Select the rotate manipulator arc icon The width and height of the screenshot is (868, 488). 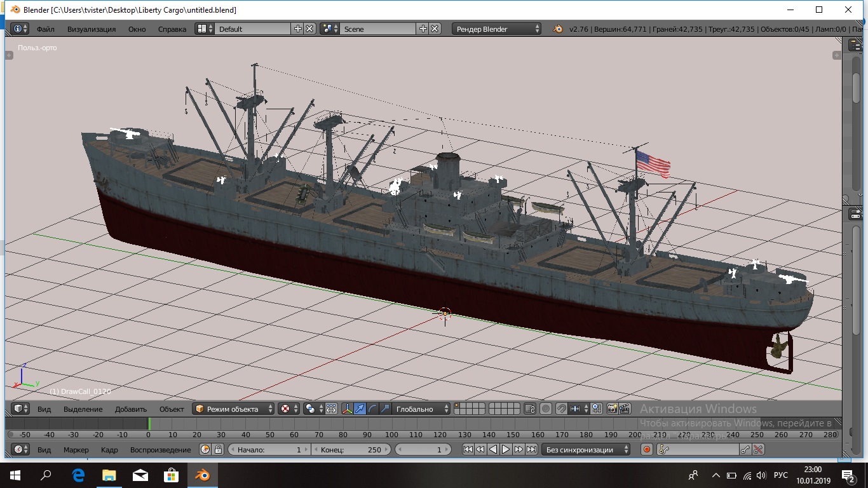tap(372, 409)
